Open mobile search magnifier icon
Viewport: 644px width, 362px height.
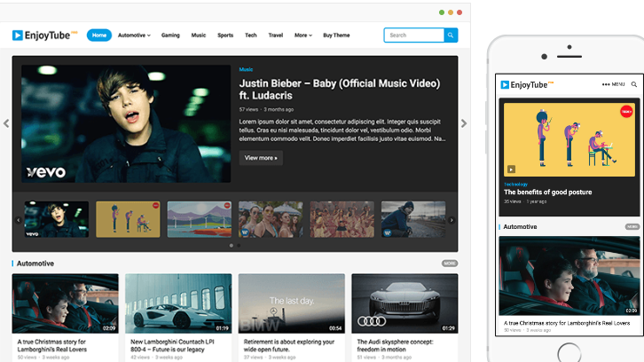pyautogui.click(x=634, y=84)
